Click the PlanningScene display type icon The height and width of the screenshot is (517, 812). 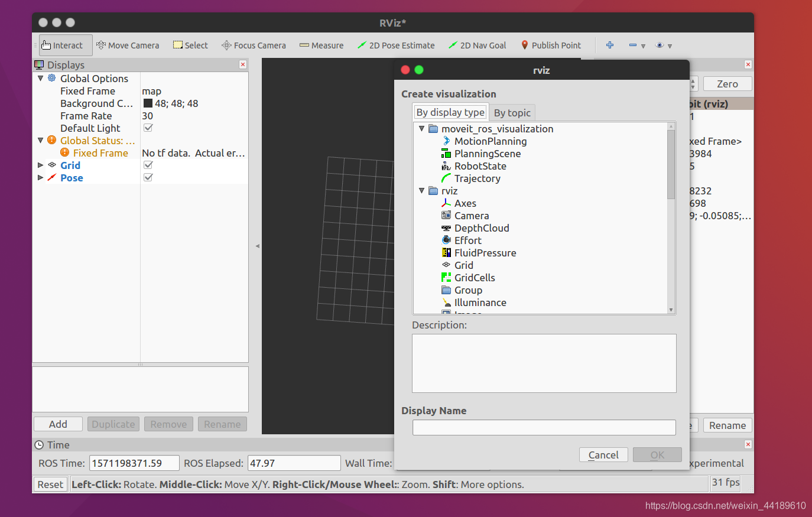[x=446, y=154]
